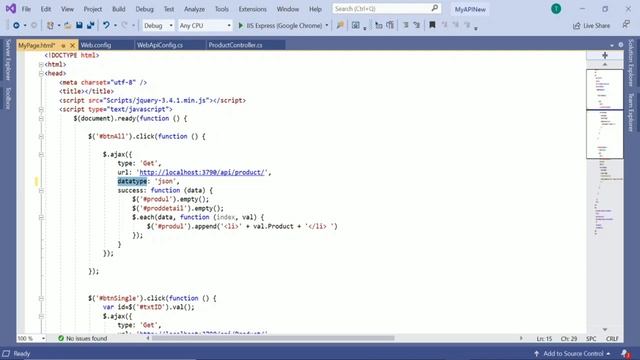Click the Save All icon
Viewport: 640px width, 360px height.
coord(91,25)
